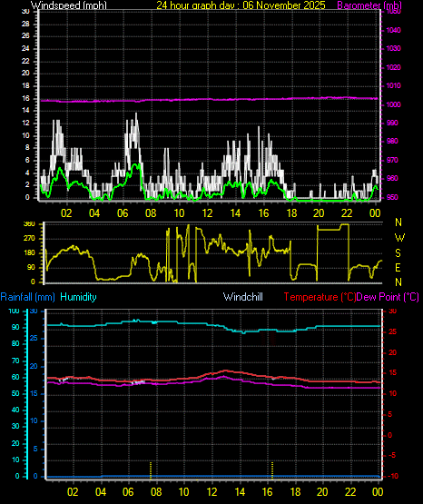Click the 970 barometer scale value

point(392,160)
